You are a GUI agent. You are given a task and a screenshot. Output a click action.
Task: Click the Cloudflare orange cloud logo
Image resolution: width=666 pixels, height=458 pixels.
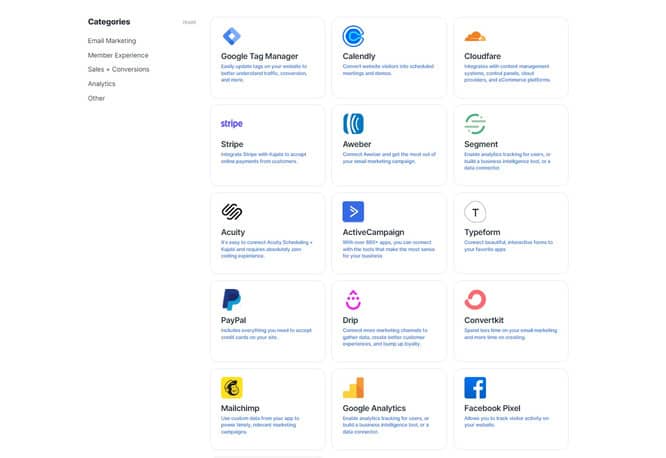pyautogui.click(x=475, y=37)
